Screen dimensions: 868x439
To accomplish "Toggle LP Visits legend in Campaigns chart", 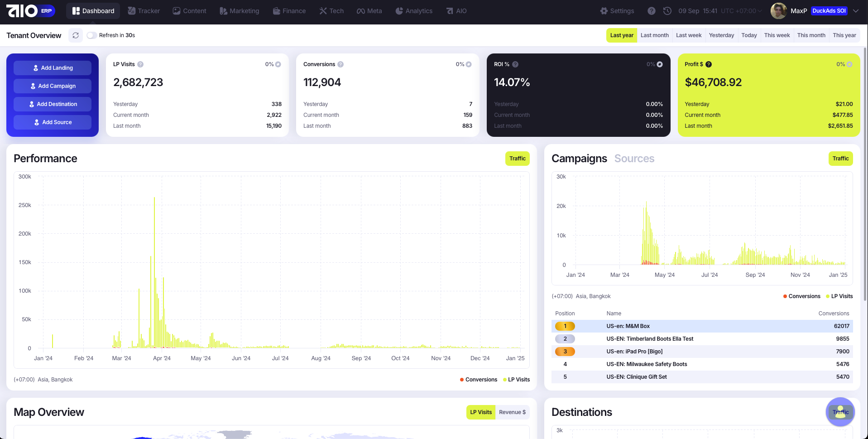I will tap(839, 296).
